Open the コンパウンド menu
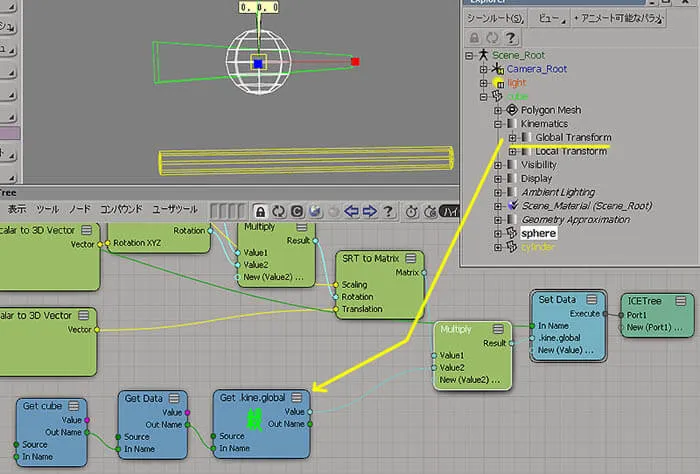 [x=121, y=209]
